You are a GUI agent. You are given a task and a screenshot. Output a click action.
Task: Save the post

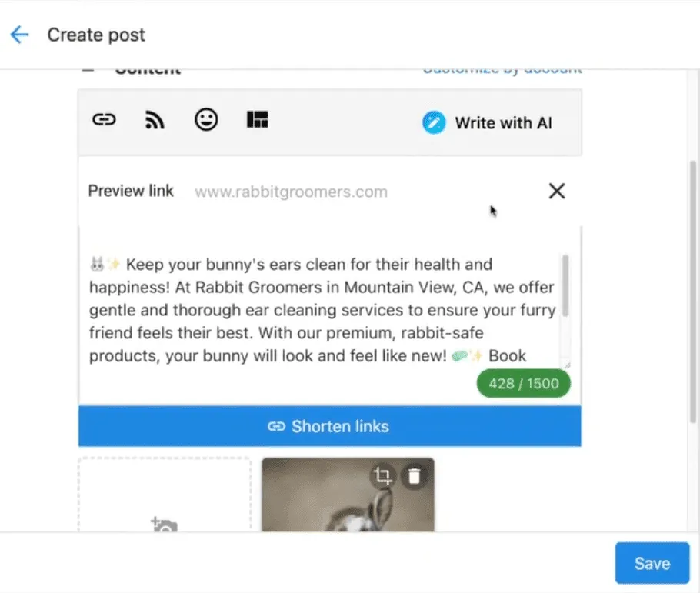tap(652, 563)
